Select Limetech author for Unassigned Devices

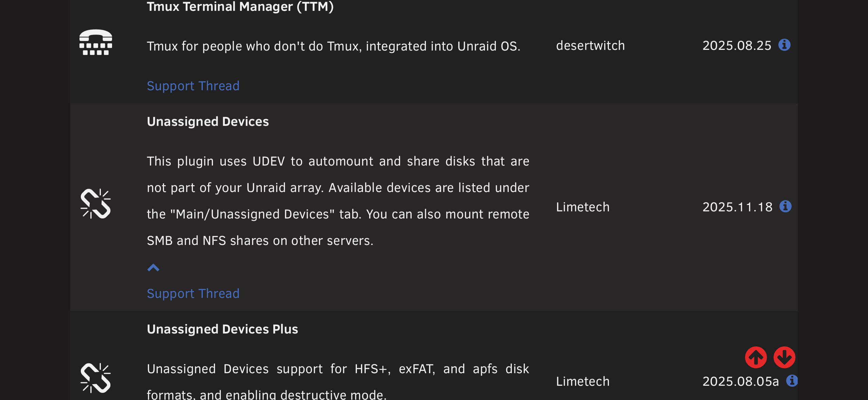[583, 207]
